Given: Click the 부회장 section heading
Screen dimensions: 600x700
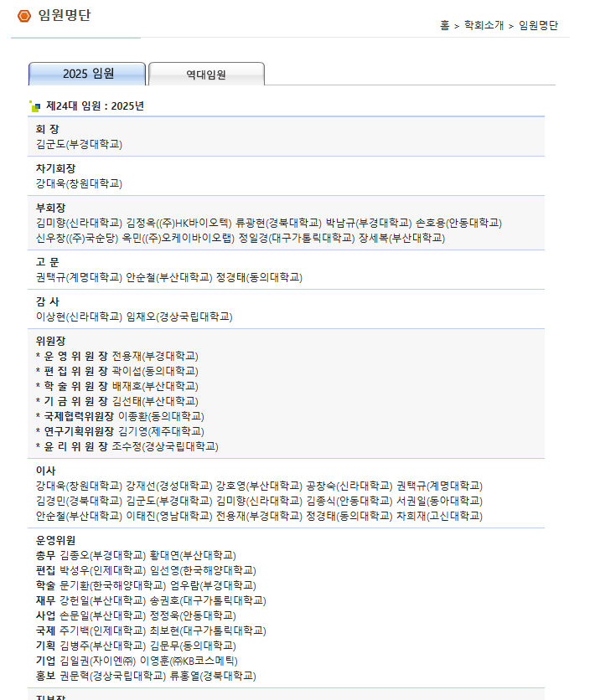Looking at the screenshot, I should click(50, 208).
